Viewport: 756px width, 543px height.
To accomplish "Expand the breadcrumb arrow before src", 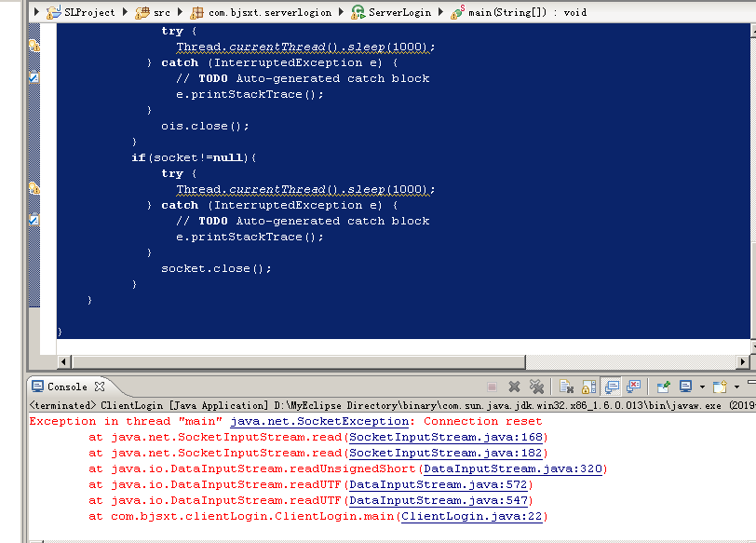I will coord(125,12).
